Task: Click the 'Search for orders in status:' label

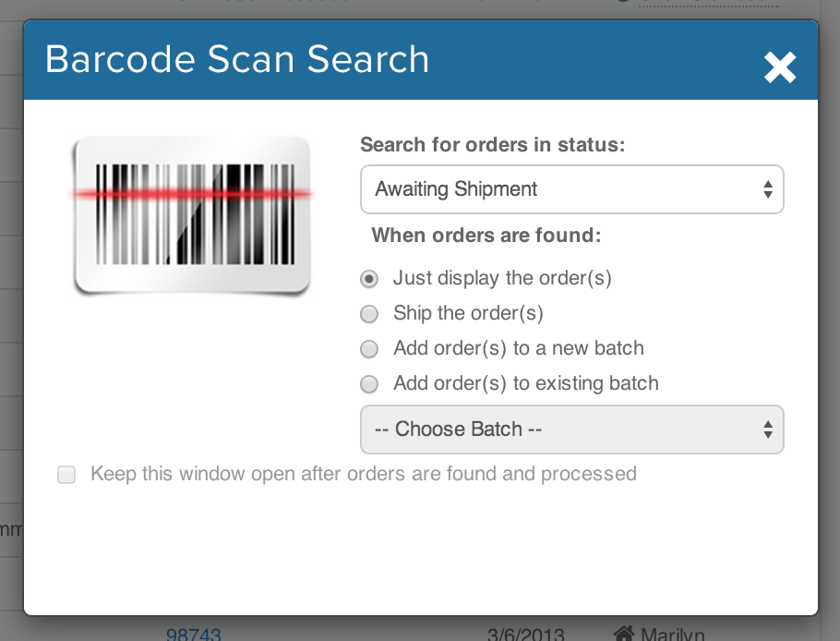Action: [492, 145]
